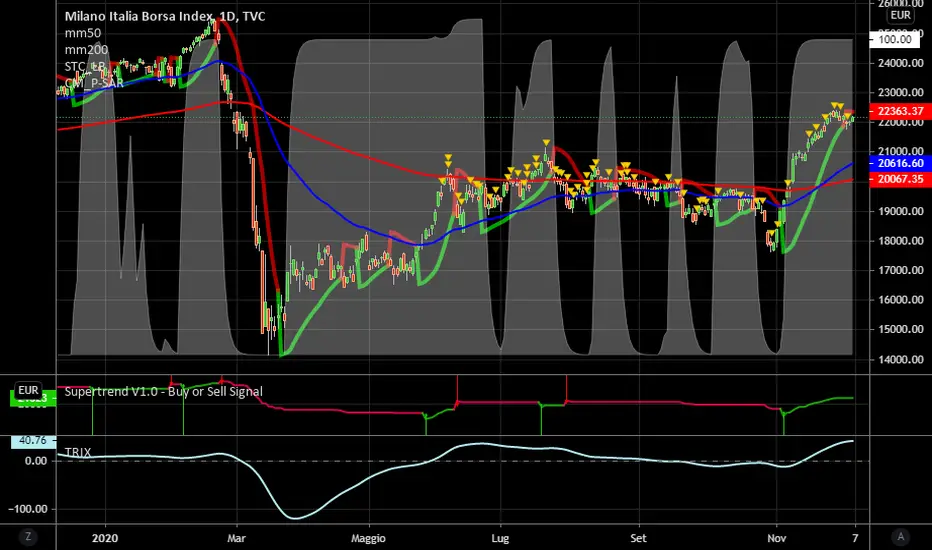This screenshot has width=932, height=550.
Task: Click the mm50 indicator label
Action: 81,33
